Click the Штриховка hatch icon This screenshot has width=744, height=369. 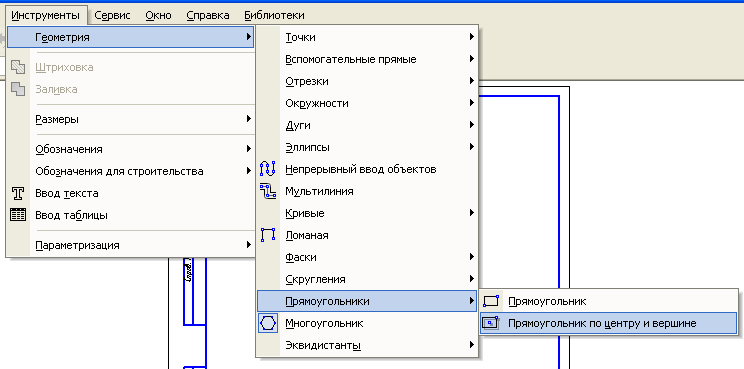point(18,67)
